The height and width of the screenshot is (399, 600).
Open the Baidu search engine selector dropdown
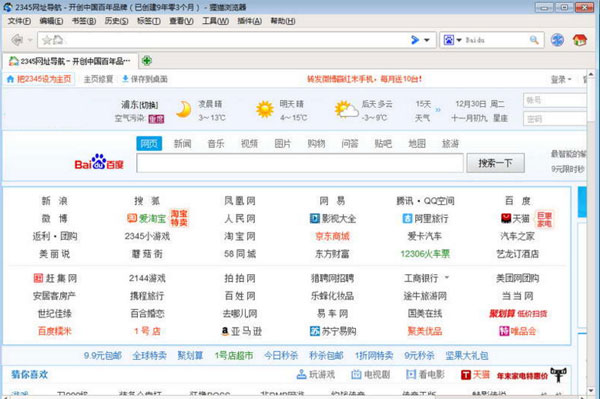pyautogui.click(x=459, y=40)
